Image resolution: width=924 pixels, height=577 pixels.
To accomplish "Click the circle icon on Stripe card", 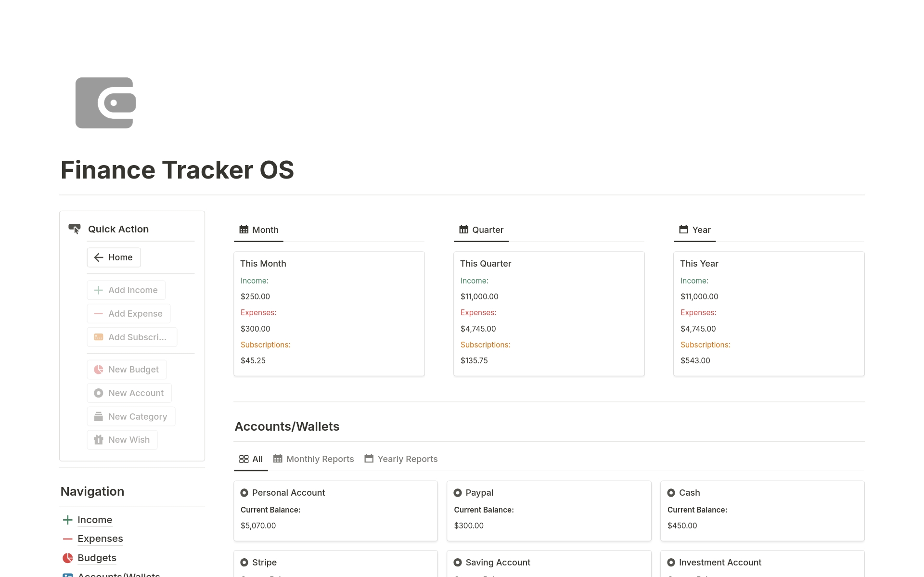I will [x=244, y=563].
